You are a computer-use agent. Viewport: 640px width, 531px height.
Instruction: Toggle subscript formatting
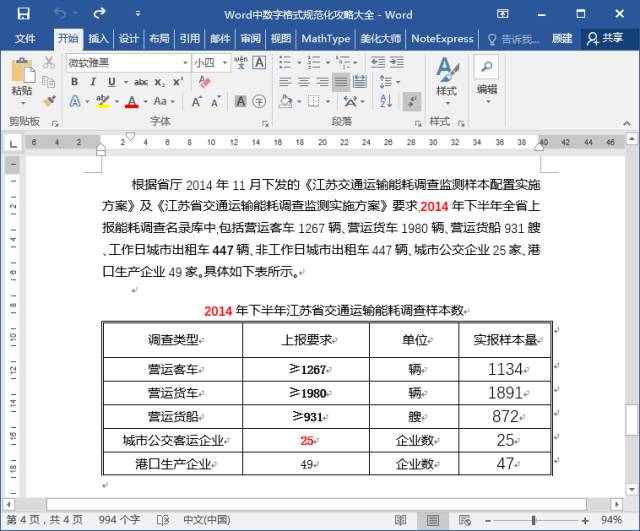[x=160, y=82]
